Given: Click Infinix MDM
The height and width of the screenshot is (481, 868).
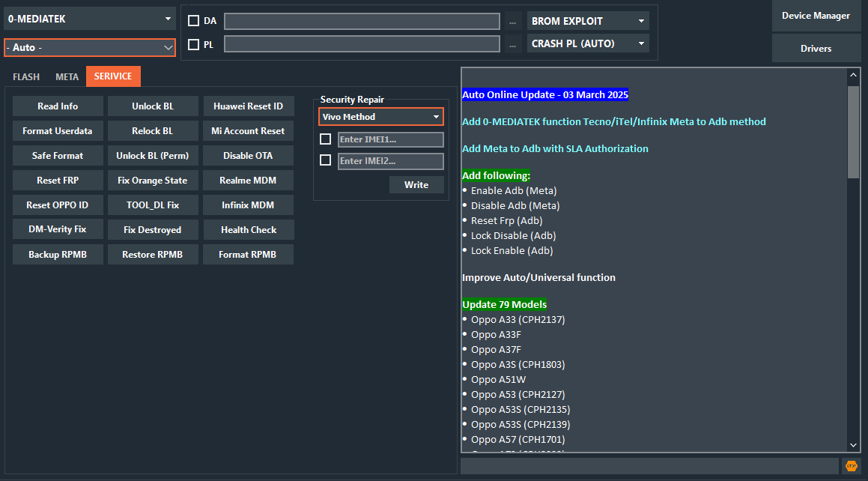Looking at the screenshot, I should tap(248, 205).
